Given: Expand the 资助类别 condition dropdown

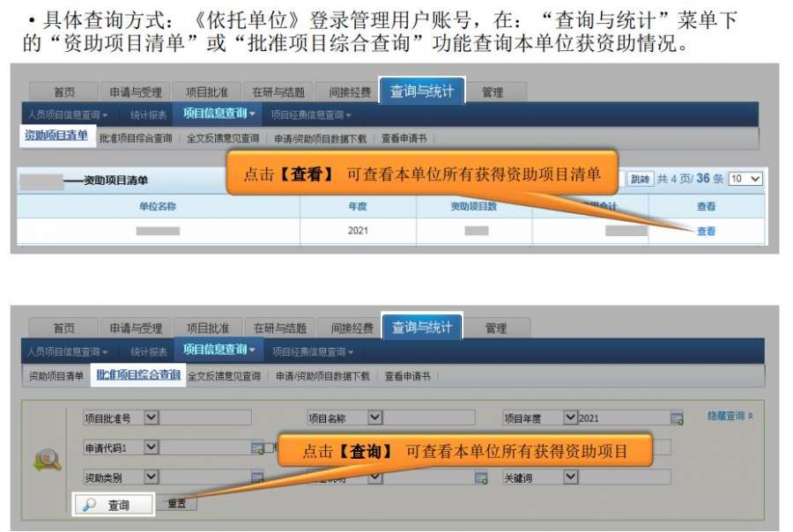Looking at the screenshot, I should 152,477.
